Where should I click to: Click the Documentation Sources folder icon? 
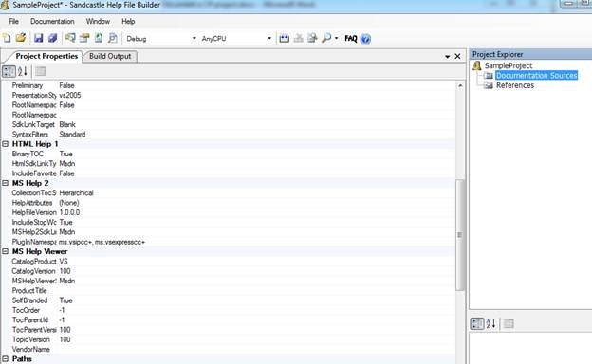[x=489, y=76]
